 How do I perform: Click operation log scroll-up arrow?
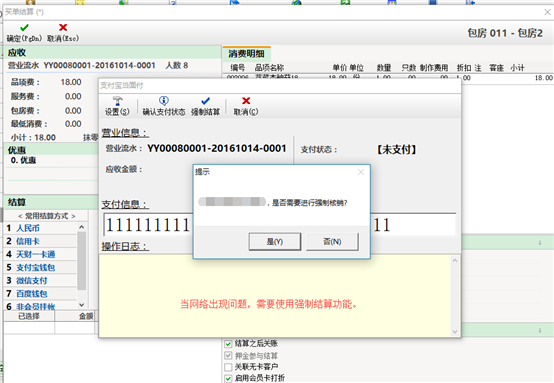pos(455,260)
